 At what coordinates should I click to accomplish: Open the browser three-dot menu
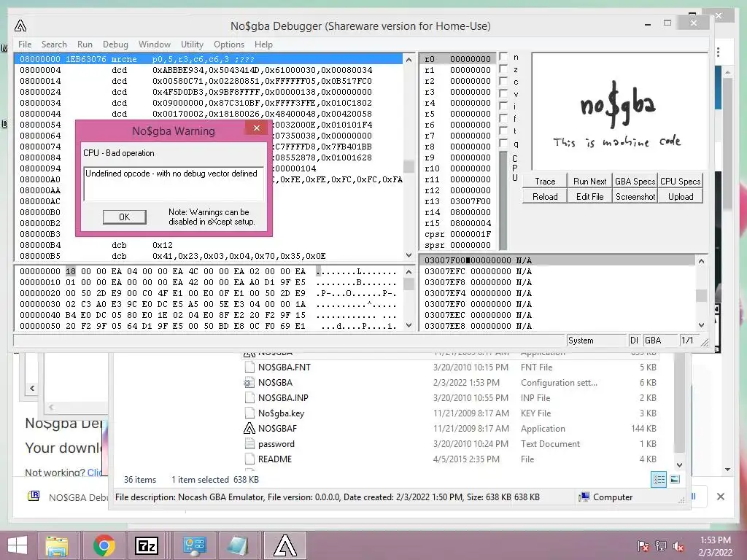click(719, 52)
